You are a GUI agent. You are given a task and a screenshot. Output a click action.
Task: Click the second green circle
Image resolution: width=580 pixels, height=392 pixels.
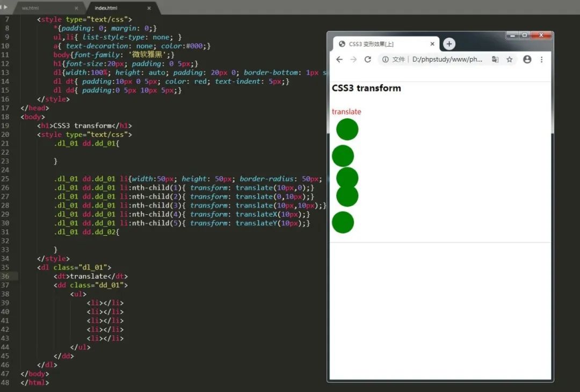(343, 156)
